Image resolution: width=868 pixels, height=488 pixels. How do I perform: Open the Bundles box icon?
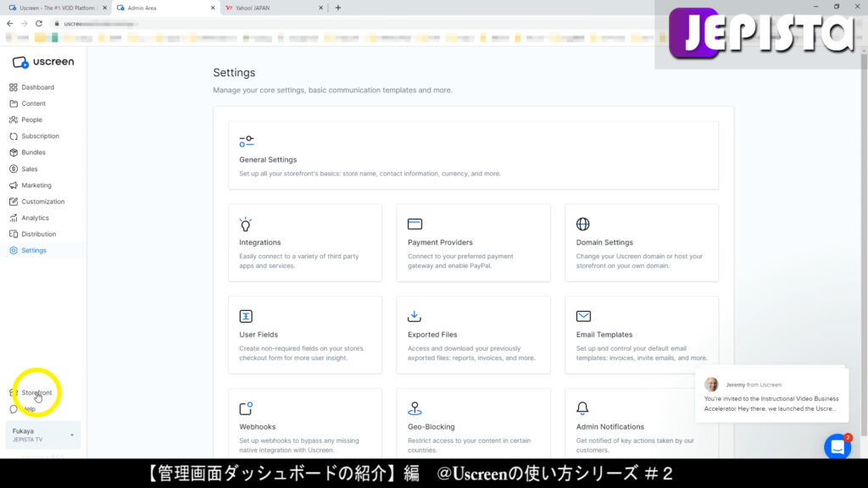click(x=14, y=152)
